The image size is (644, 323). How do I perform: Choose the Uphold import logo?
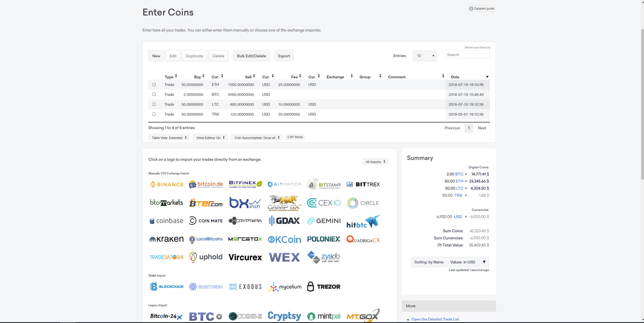[x=206, y=257]
